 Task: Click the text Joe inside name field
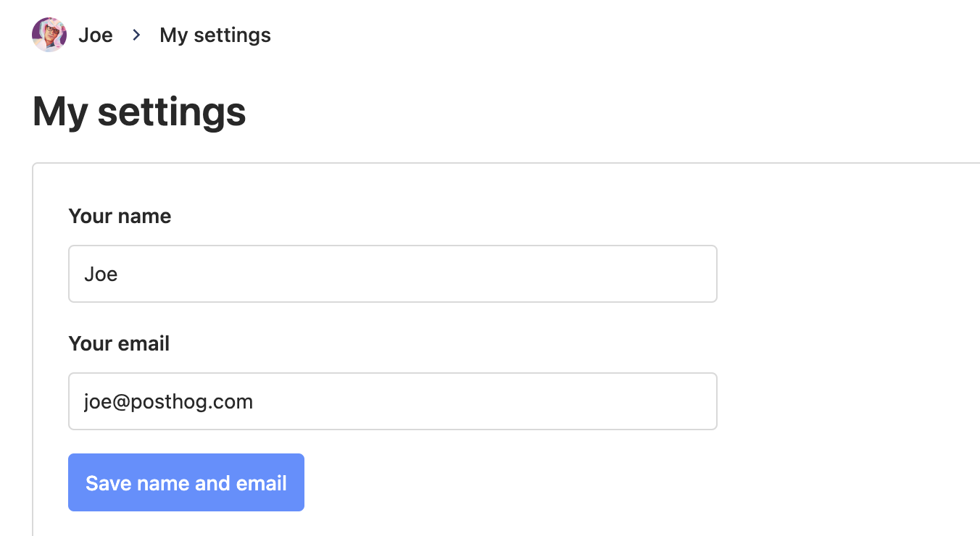coord(101,275)
